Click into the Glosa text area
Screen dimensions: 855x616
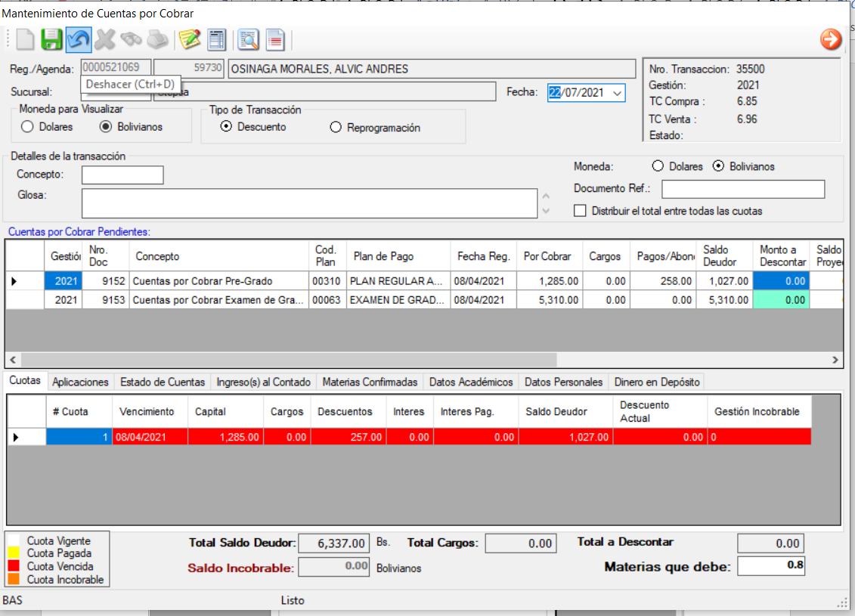pos(310,203)
